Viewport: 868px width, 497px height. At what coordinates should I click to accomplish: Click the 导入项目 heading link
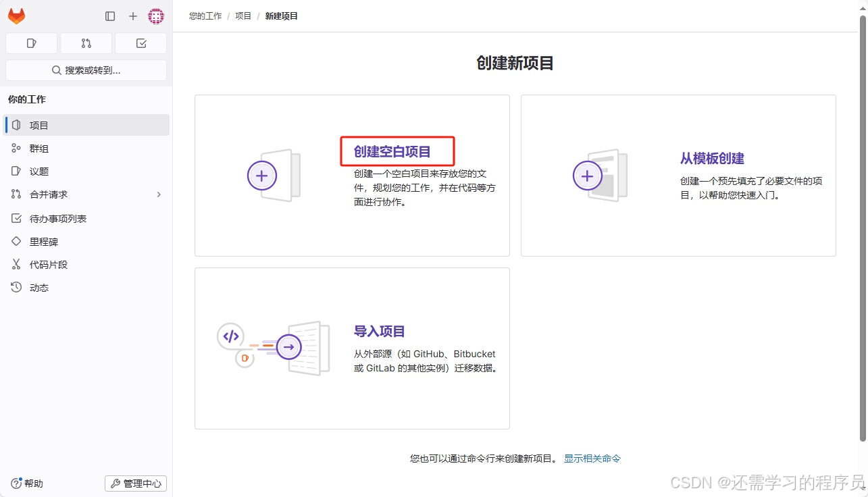point(380,332)
